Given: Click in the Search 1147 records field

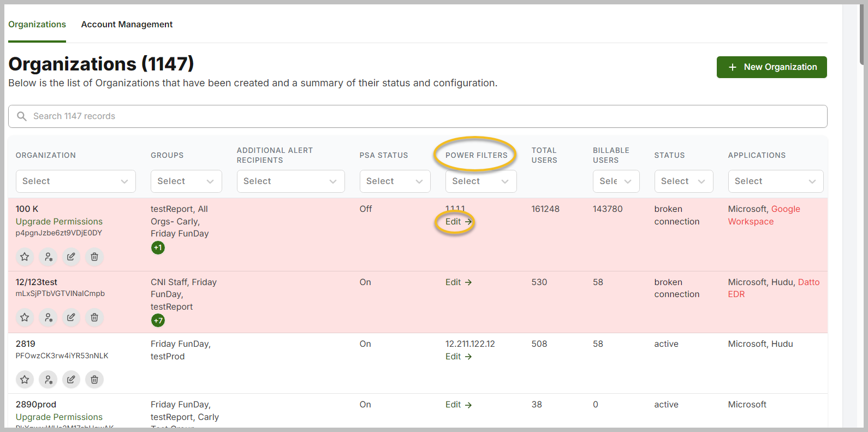Looking at the screenshot, I should (x=418, y=116).
